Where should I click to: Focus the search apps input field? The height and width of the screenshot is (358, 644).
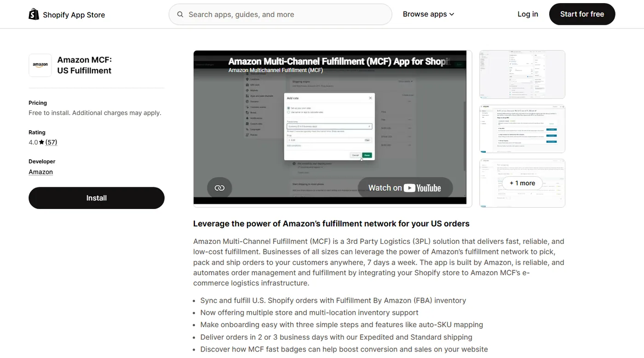(280, 14)
